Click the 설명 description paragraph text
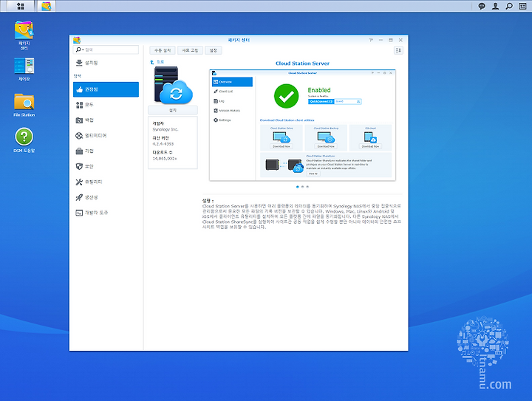Image resolution: width=532 pixels, height=401 pixels. click(301, 216)
